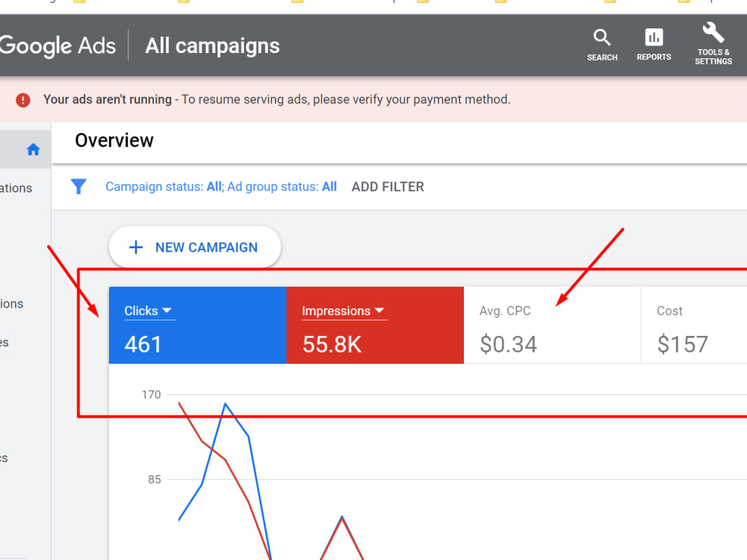747x560 pixels.
Task: Click the $157 cost value
Action: [682, 344]
